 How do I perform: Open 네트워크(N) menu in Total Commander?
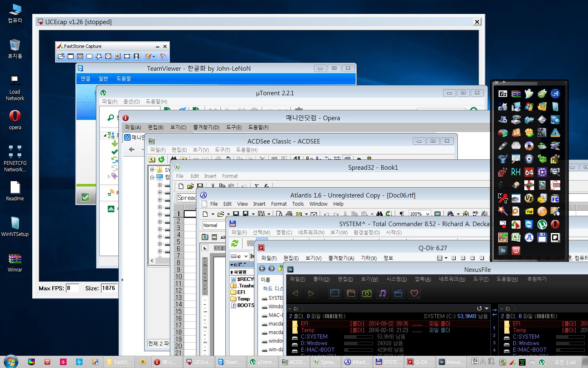pyautogui.click(x=311, y=232)
